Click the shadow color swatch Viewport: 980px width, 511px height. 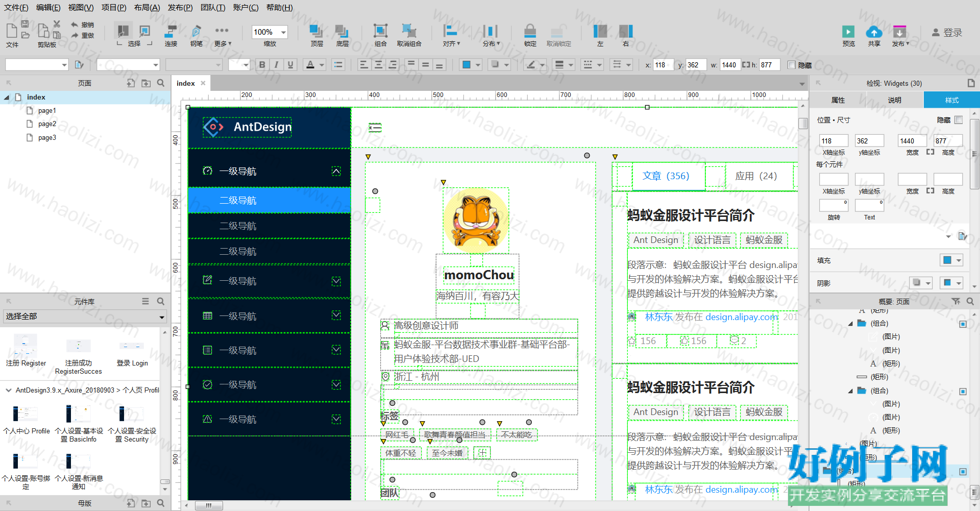947,283
